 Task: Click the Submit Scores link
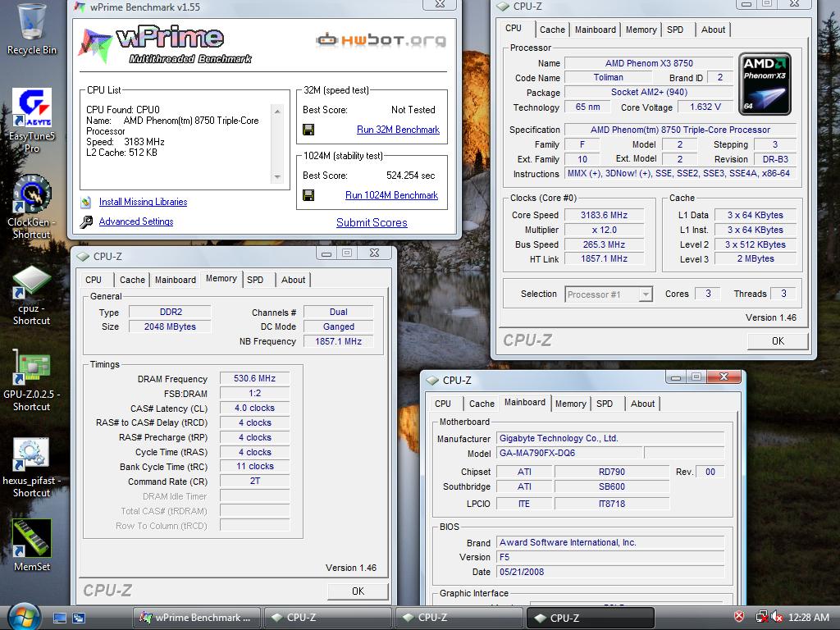point(372,223)
